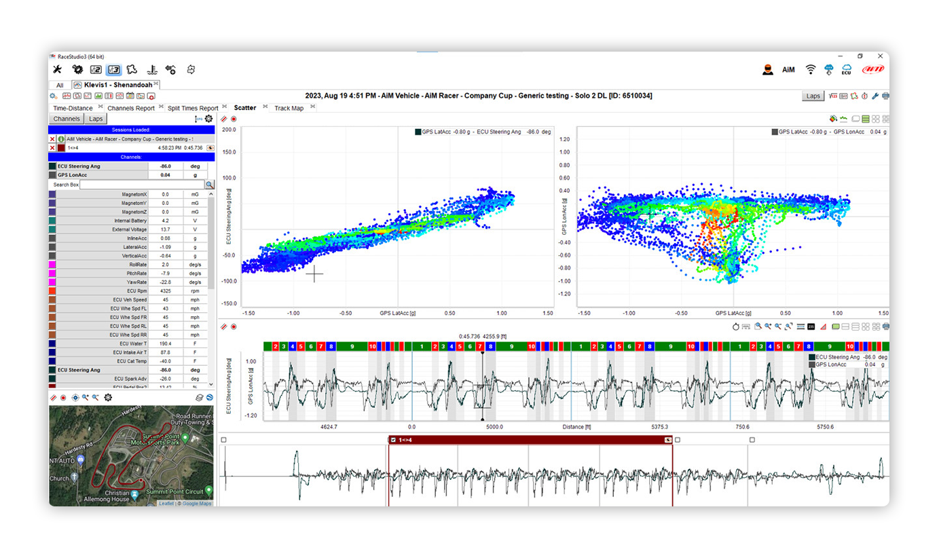This screenshot has width=939, height=560.
Task: Check the empty lap box right of 1<>4
Action: coord(678,441)
